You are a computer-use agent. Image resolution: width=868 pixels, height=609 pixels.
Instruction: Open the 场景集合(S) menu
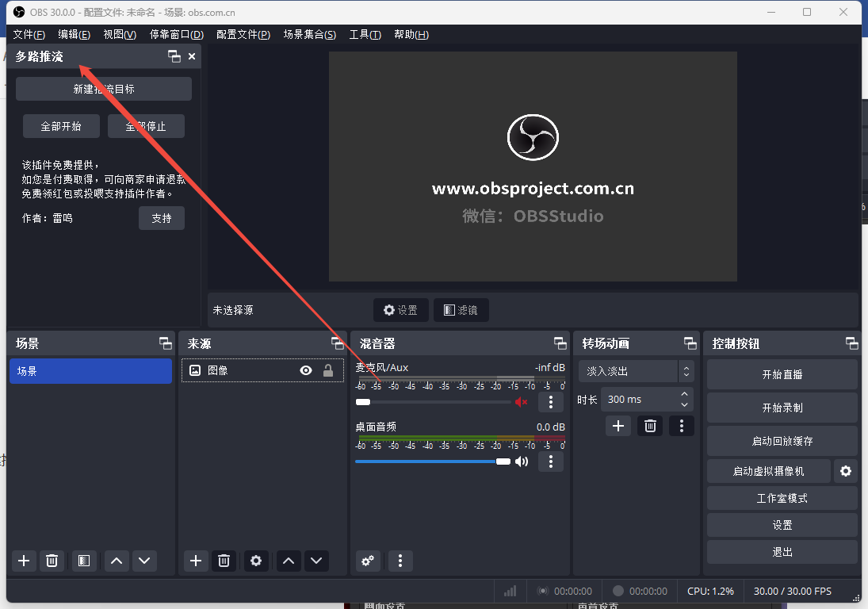309,35
